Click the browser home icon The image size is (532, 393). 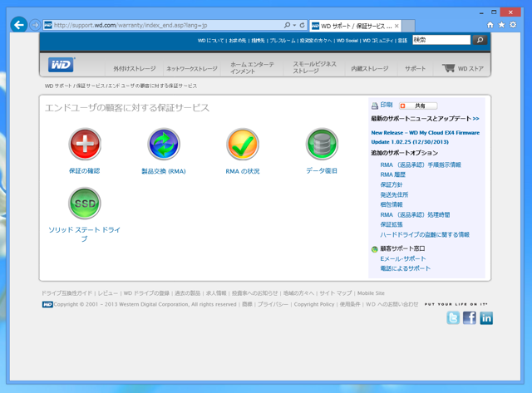pos(490,25)
